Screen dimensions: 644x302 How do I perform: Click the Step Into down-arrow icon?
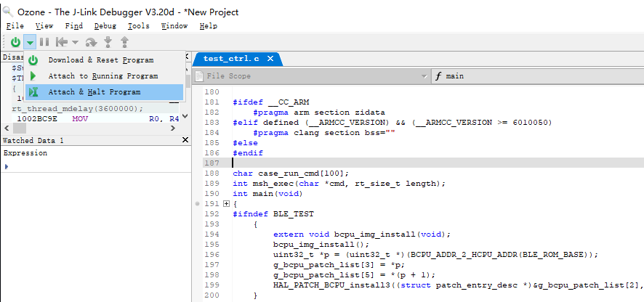tap(108, 42)
